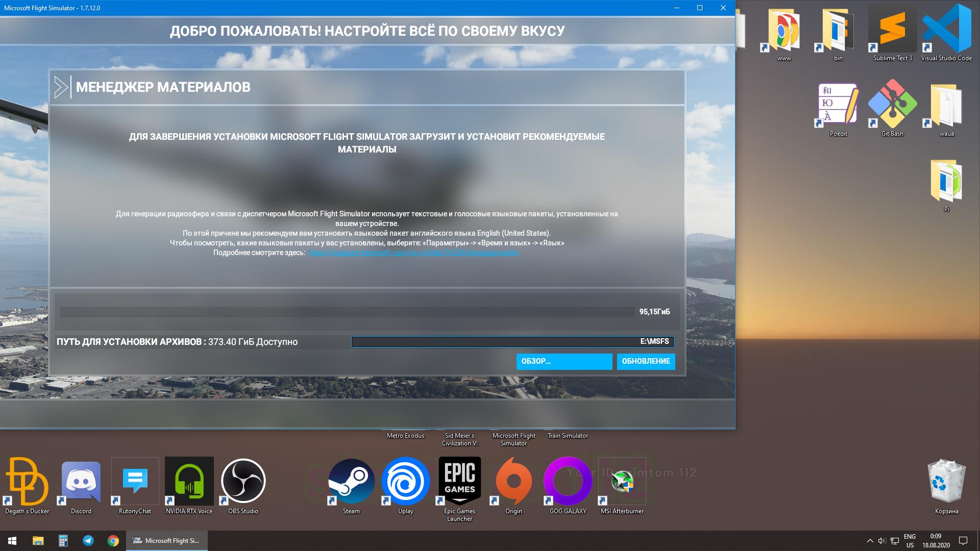
Task: Focus the E:\MSFS install path field
Action: (x=512, y=341)
